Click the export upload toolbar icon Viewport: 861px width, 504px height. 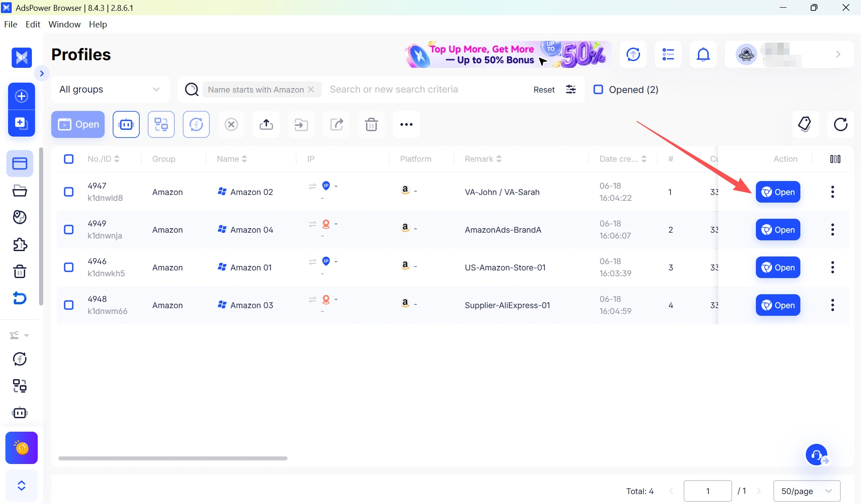pos(266,124)
